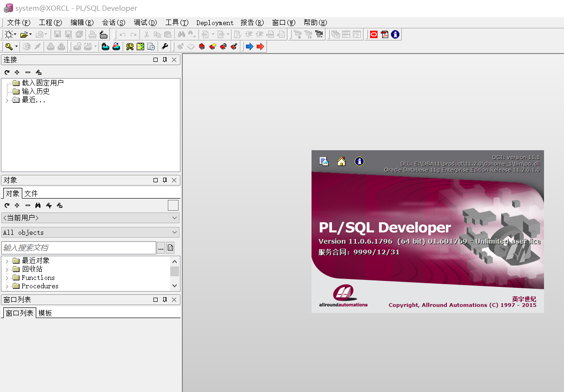This screenshot has width=564, height=392.
Task: Select the 载入固定用户 folder
Action: (x=43, y=83)
